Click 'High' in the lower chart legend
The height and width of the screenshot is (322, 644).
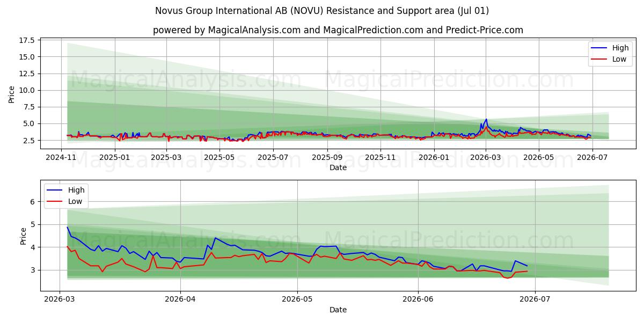point(77,190)
